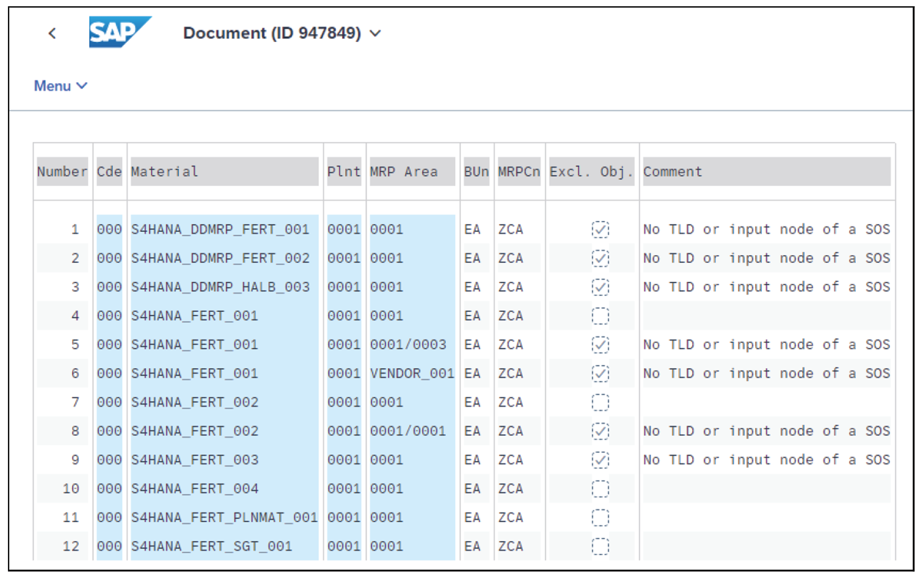Toggle Excl. Obj. for S4HANA_FERT_PLNMAT_001
The height and width of the screenshot is (579, 924).
[x=600, y=517]
